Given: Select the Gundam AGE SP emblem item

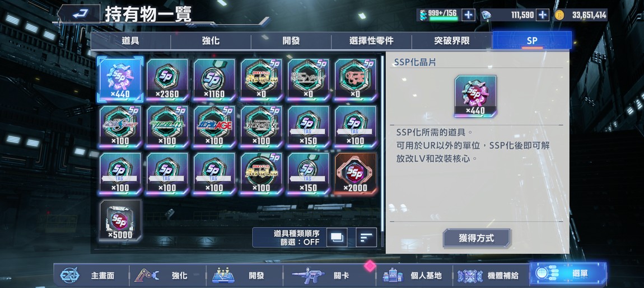Looking at the screenshot, I should [214, 126].
